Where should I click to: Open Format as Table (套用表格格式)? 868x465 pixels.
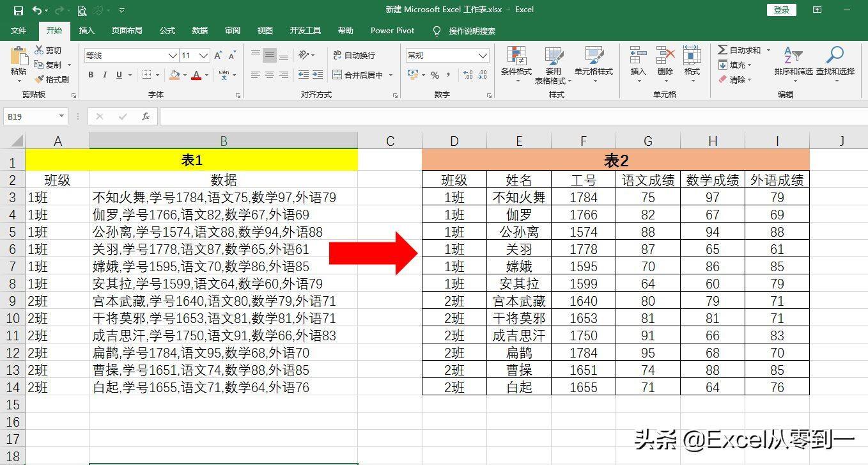[554, 65]
